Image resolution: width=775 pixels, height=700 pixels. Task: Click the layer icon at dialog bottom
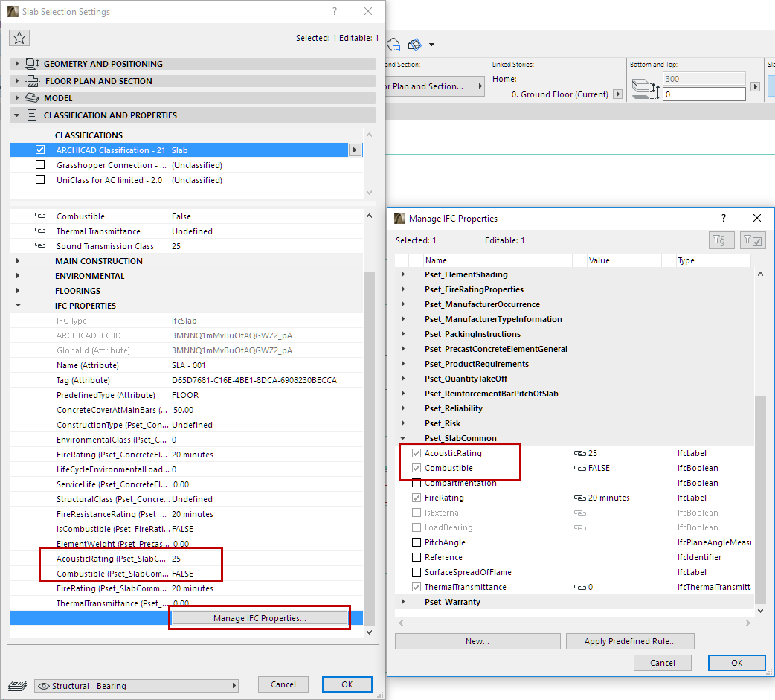coord(18,686)
